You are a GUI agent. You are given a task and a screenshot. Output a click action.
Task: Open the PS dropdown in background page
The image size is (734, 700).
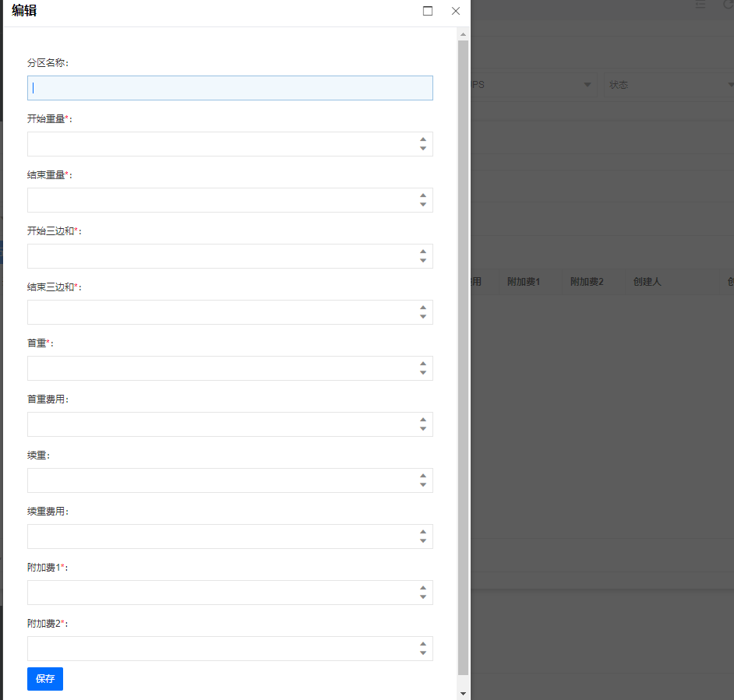534,85
